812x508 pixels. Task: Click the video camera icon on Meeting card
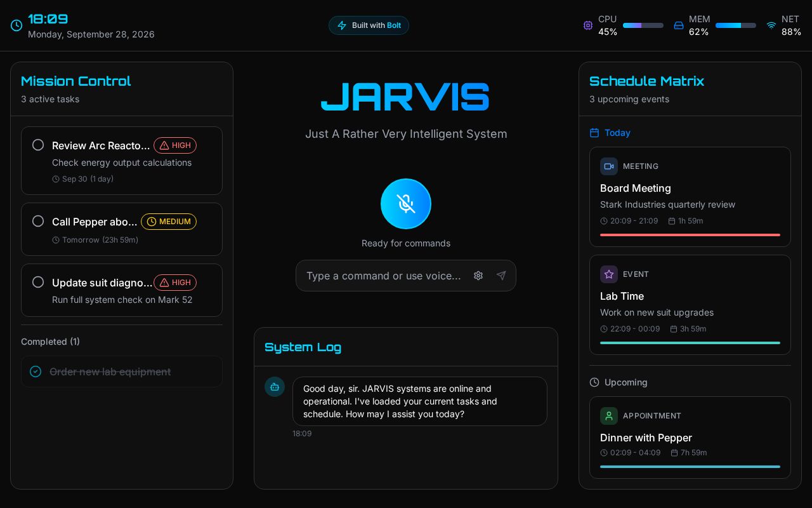tap(609, 166)
